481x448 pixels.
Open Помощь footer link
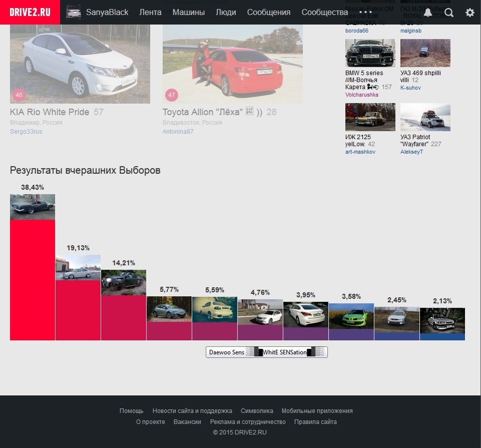(131, 411)
